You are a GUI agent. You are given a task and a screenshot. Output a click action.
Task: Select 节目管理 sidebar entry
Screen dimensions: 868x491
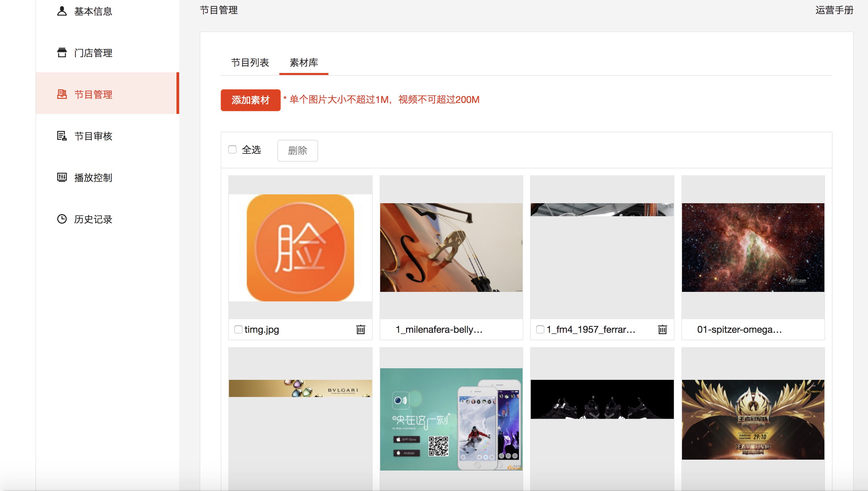107,93
